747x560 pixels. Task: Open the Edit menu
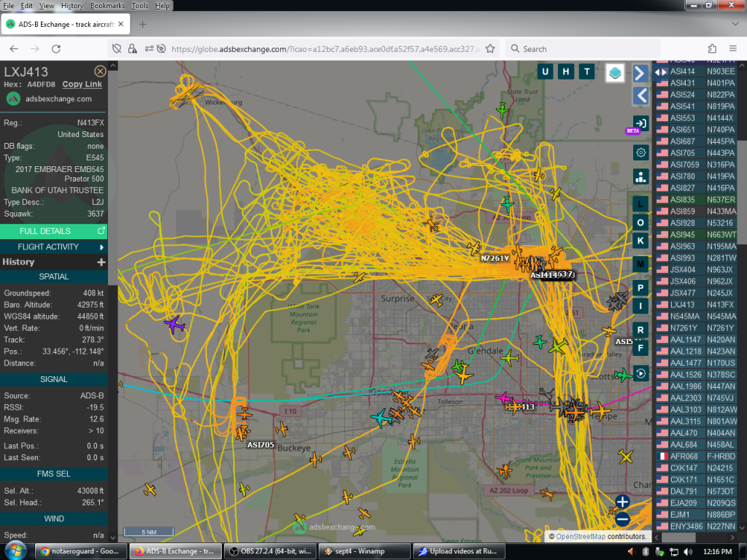coord(27,6)
